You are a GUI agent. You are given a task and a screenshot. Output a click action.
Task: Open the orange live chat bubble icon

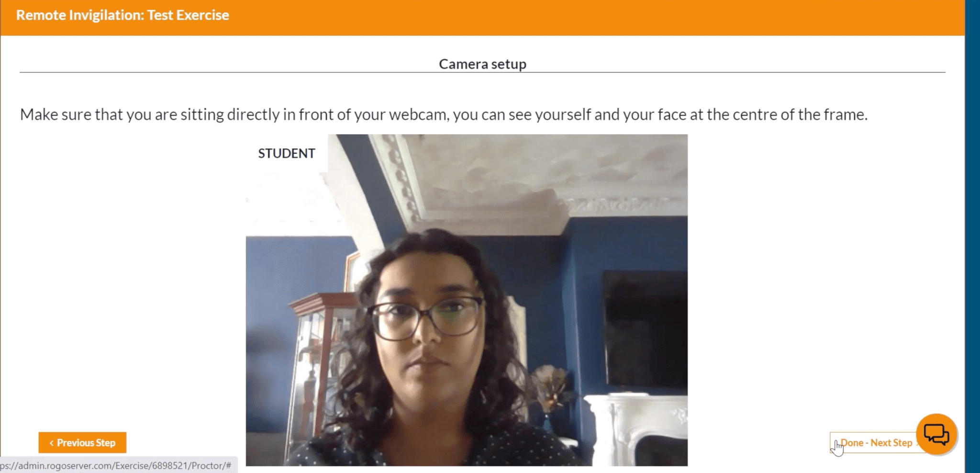tap(936, 435)
